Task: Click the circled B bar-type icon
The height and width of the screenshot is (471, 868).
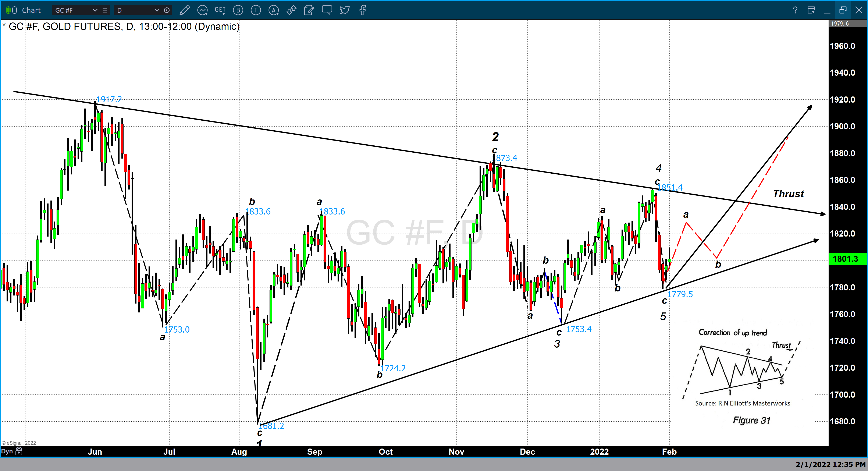Action: click(x=238, y=10)
